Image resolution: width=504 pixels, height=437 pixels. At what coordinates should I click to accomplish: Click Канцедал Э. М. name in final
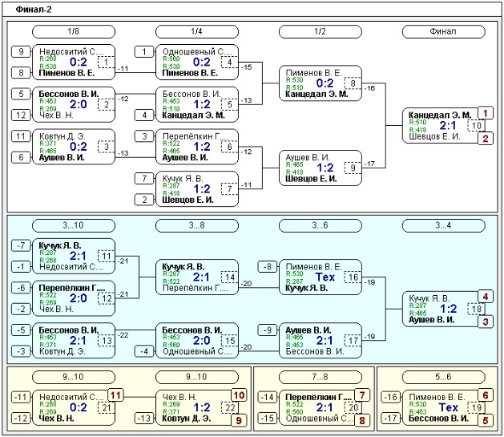tap(440, 115)
